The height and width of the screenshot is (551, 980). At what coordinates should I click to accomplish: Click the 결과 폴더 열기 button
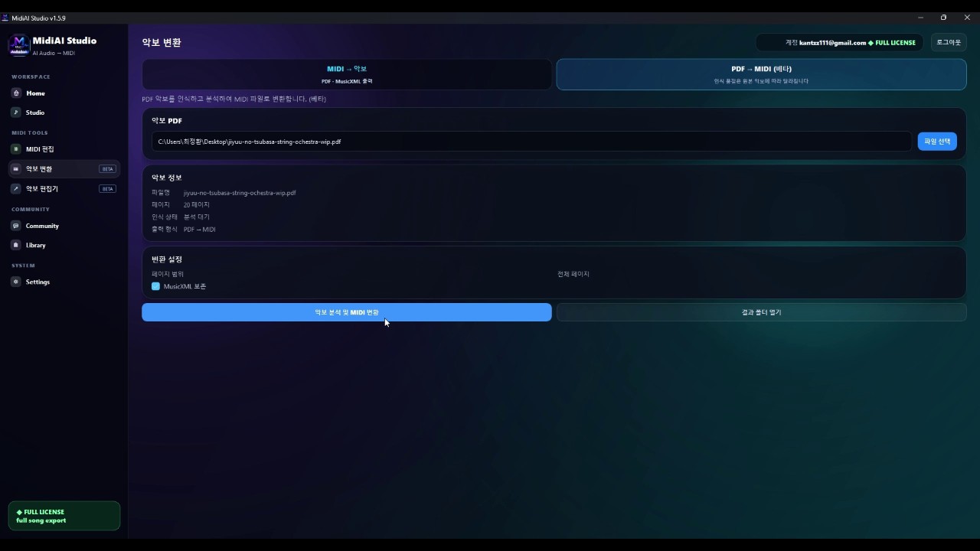pos(761,312)
